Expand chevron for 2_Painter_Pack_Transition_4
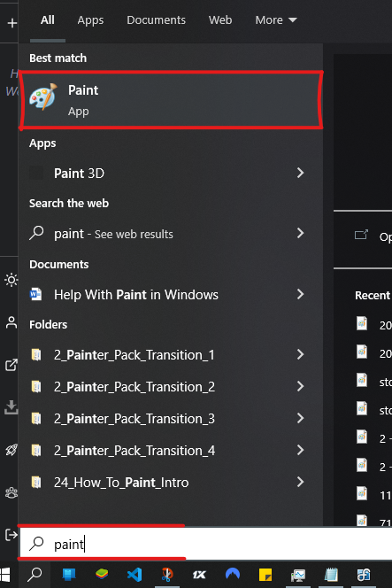The width and height of the screenshot is (392, 588). 300,450
